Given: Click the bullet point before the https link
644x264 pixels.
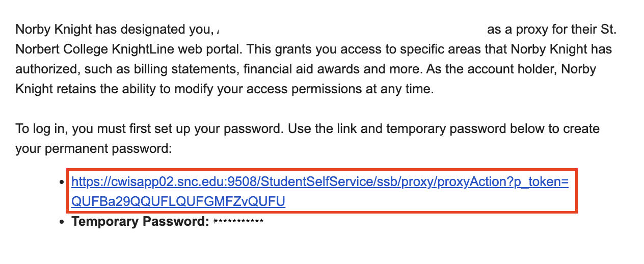Looking at the screenshot, I should [62, 182].
